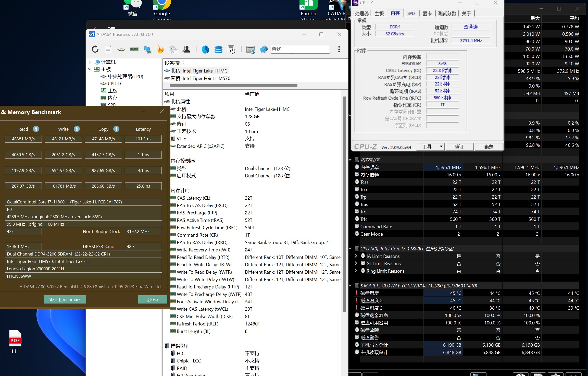This screenshot has height=376, width=588.
Task: Click the clock icon beside Gear Mode
Action: [357, 234]
